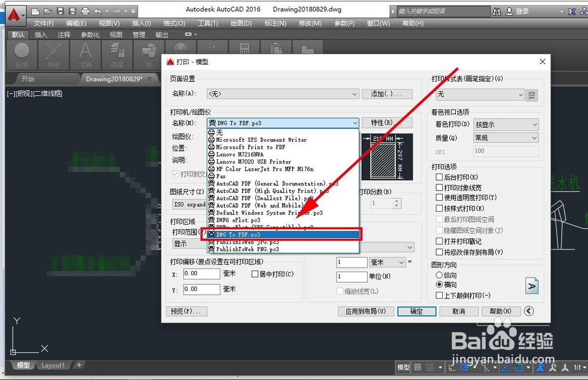Click the plot style table editor icon
This screenshot has width=588, height=380.
pos(532,95)
